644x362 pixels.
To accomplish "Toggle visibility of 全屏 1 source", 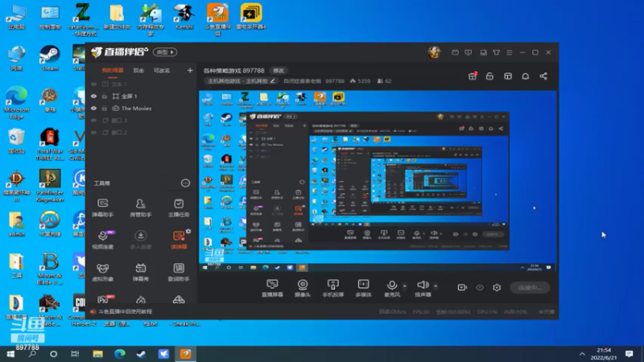I will (x=93, y=96).
